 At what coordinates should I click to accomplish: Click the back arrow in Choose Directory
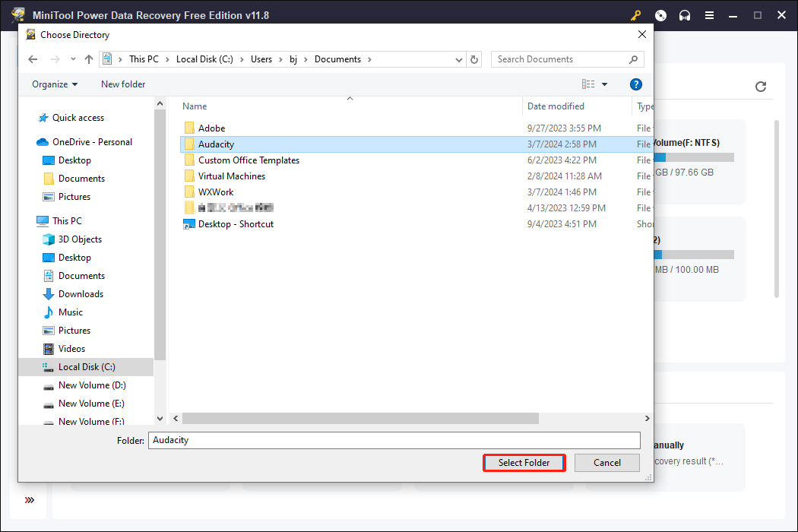[32, 59]
